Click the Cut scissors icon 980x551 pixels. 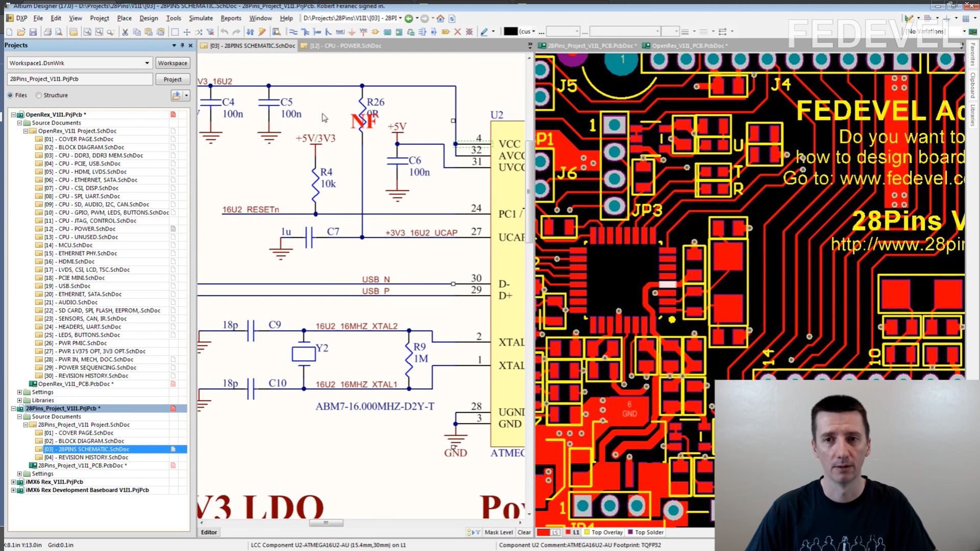coord(125,32)
